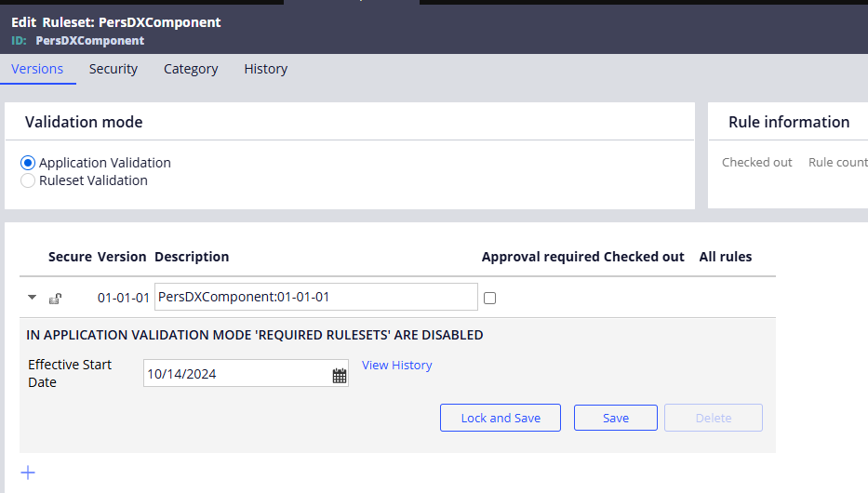The height and width of the screenshot is (493, 868).
Task: Open the Security tab
Action: tap(114, 69)
